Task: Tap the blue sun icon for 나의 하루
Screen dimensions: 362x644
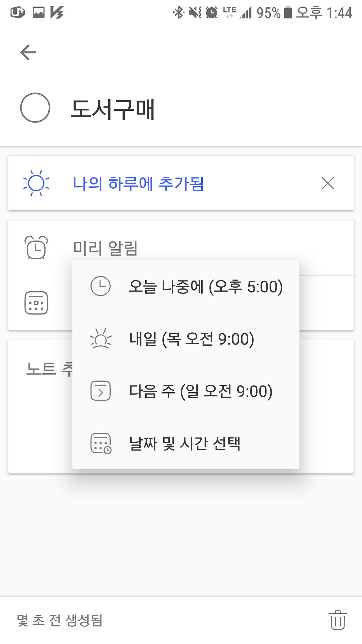Action: coord(36,183)
